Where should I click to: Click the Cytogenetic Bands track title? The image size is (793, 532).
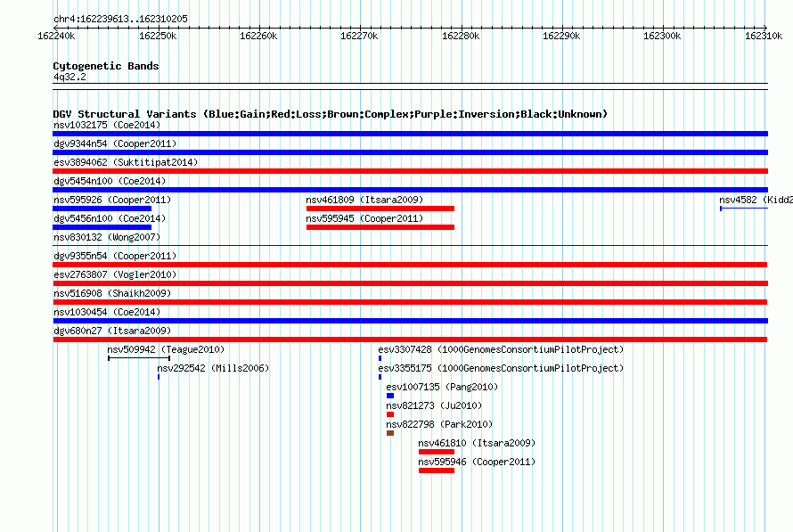(x=106, y=66)
